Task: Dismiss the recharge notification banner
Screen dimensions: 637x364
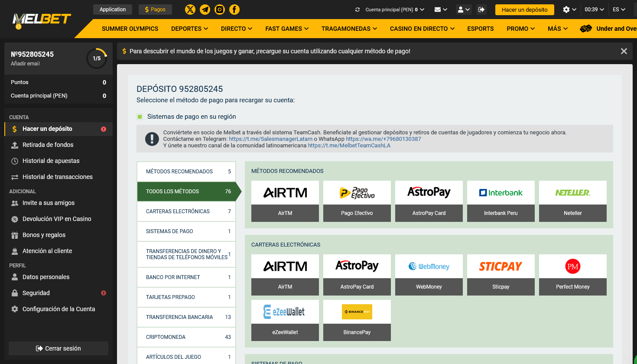Action: (624, 51)
